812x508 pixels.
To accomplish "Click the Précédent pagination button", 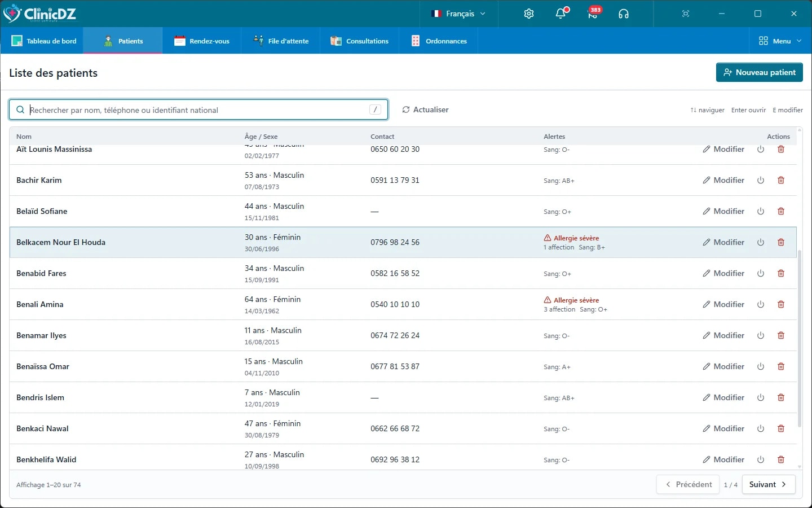I will pyautogui.click(x=688, y=484).
